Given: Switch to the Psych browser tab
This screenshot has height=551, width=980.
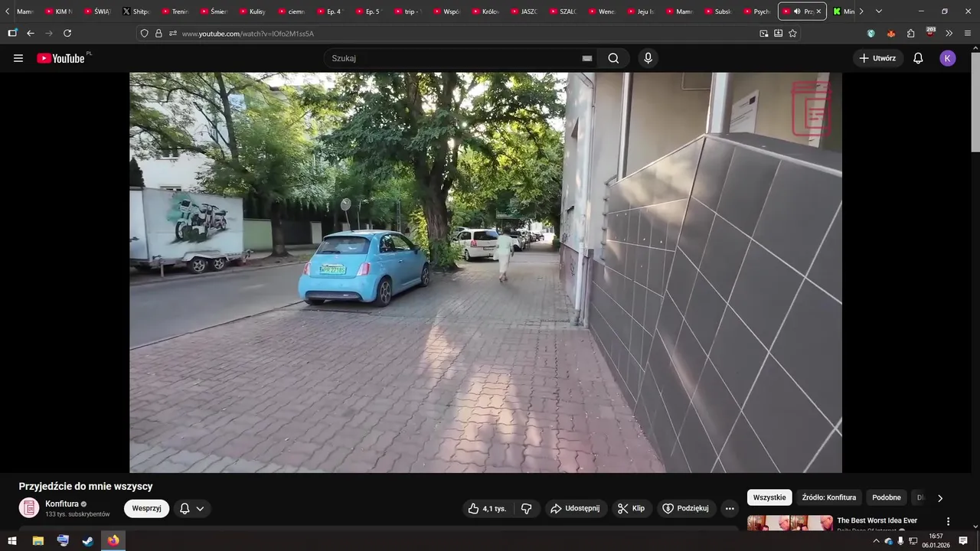Looking at the screenshot, I should [x=758, y=11].
